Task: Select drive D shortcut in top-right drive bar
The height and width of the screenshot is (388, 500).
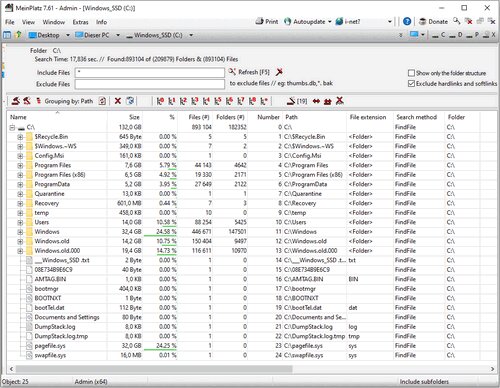Action: (456, 35)
